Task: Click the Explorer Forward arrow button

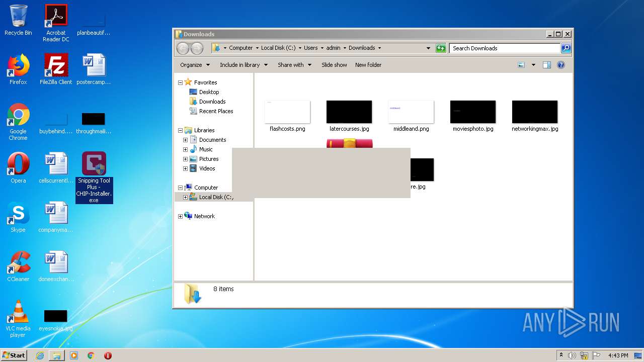Action: [197, 48]
